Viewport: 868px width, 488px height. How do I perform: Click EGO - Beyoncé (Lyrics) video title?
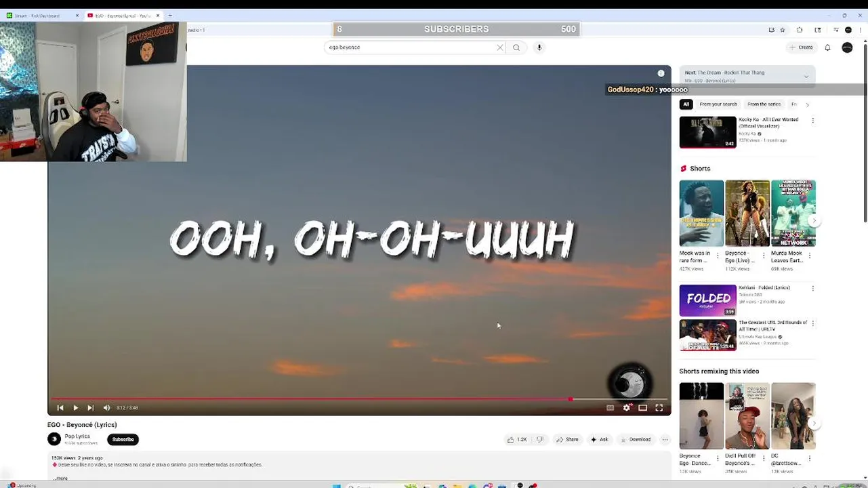[x=82, y=425]
